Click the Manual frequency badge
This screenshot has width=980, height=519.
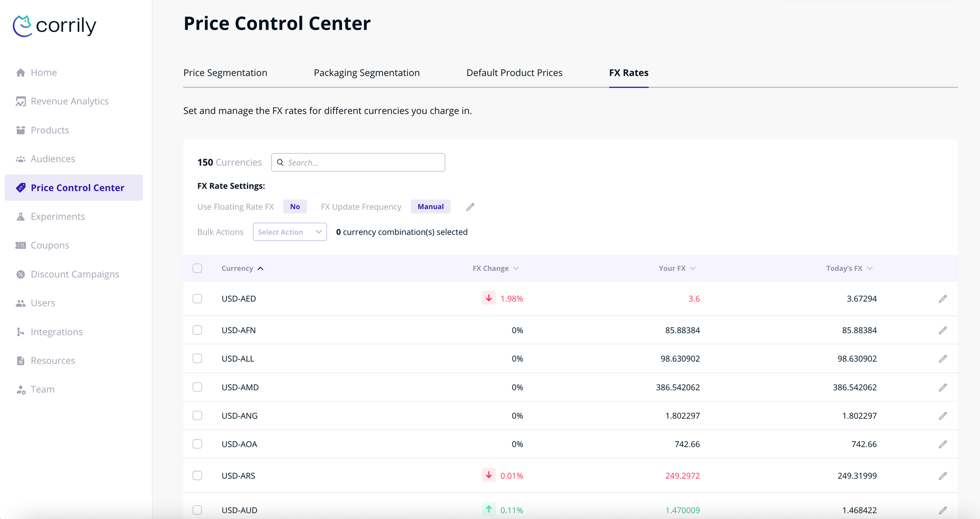(431, 207)
